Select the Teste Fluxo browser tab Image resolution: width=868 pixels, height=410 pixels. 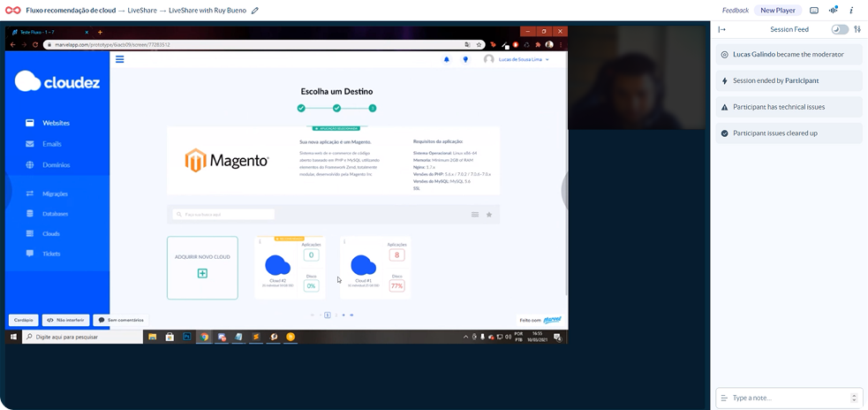pyautogui.click(x=51, y=32)
